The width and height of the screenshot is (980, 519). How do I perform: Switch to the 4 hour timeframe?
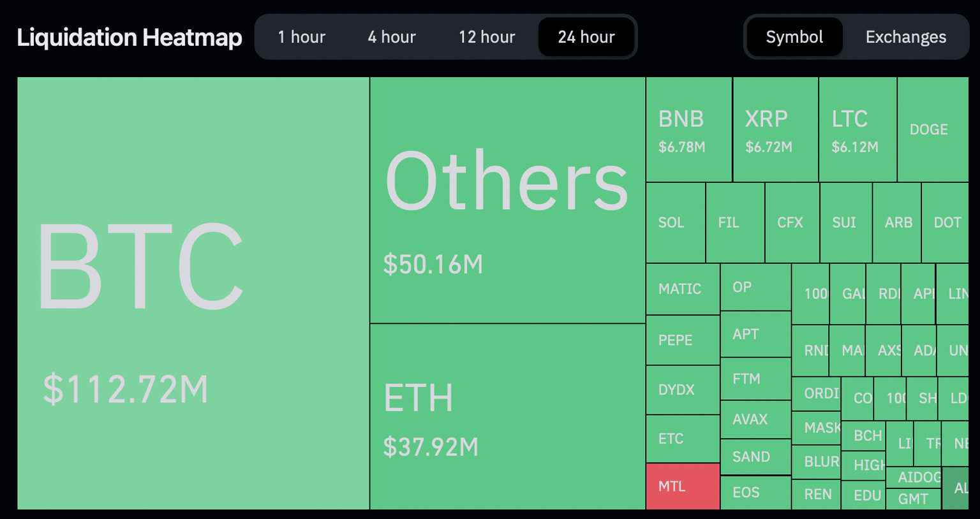390,37
